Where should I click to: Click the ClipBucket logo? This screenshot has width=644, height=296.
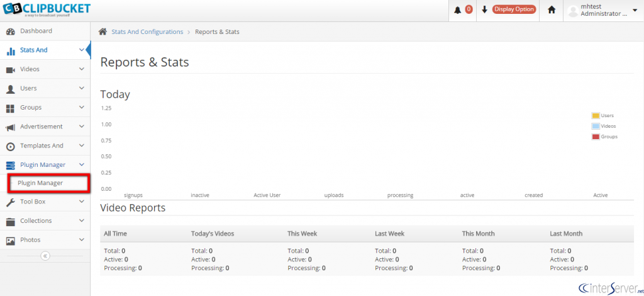pyautogui.click(x=47, y=9)
